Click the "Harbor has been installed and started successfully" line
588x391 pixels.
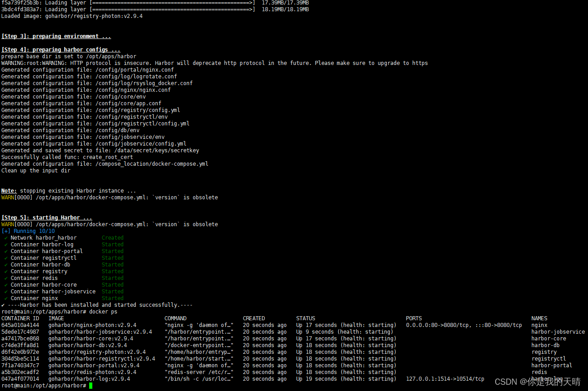(97, 305)
